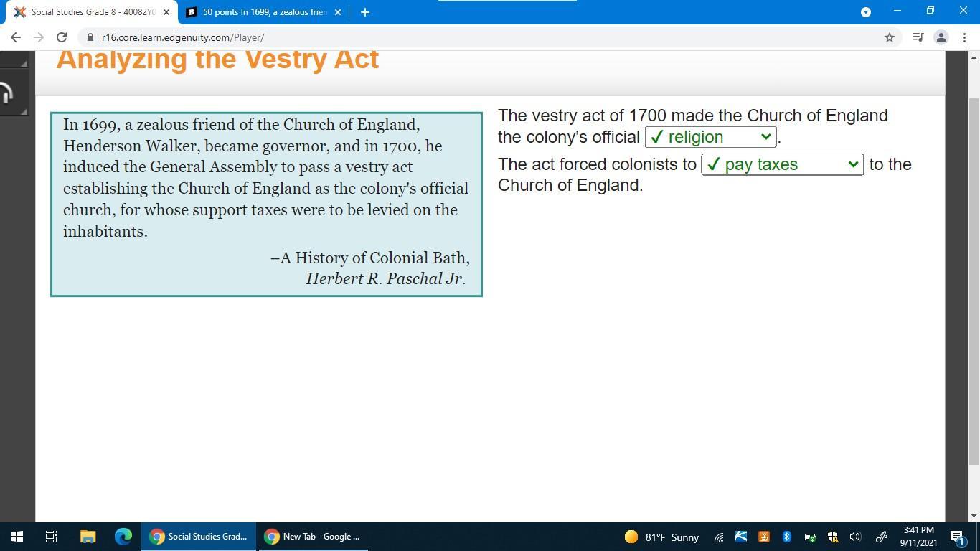
Task: Click 'the colony's official' text
Action: pyautogui.click(x=569, y=137)
